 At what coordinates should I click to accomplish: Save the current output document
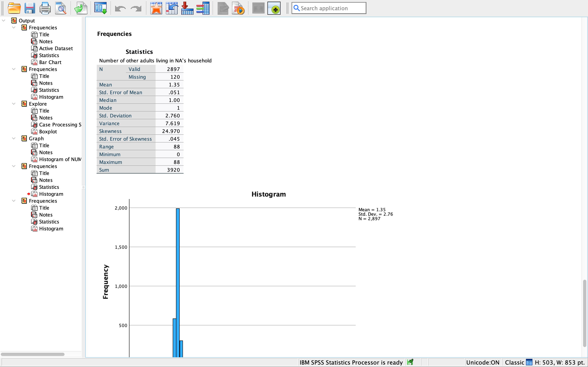click(30, 8)
